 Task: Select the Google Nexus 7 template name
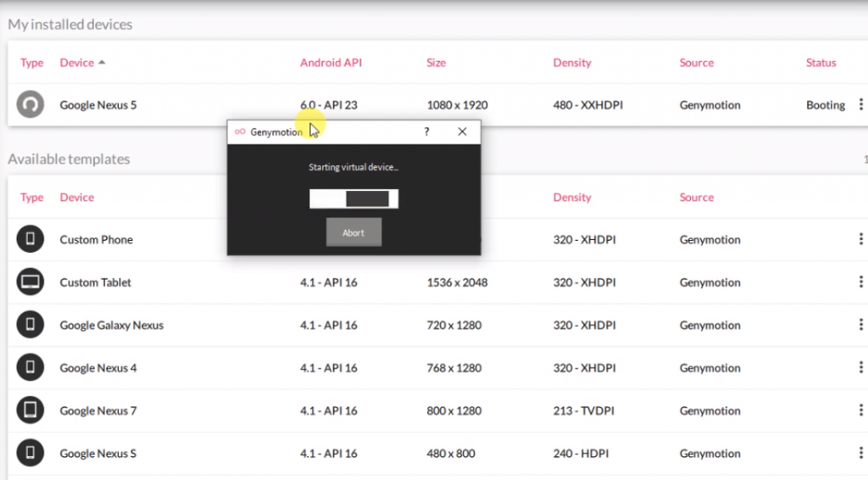98,410
